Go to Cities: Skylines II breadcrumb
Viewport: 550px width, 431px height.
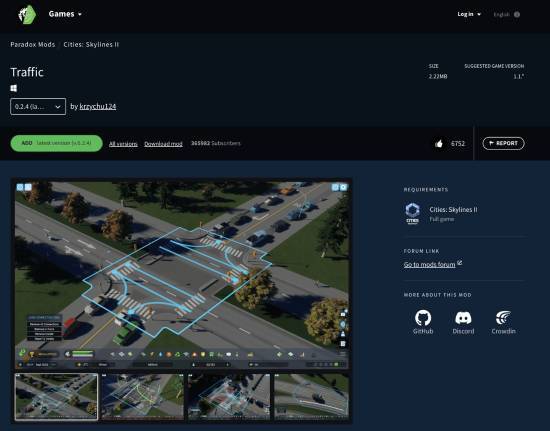91,45
